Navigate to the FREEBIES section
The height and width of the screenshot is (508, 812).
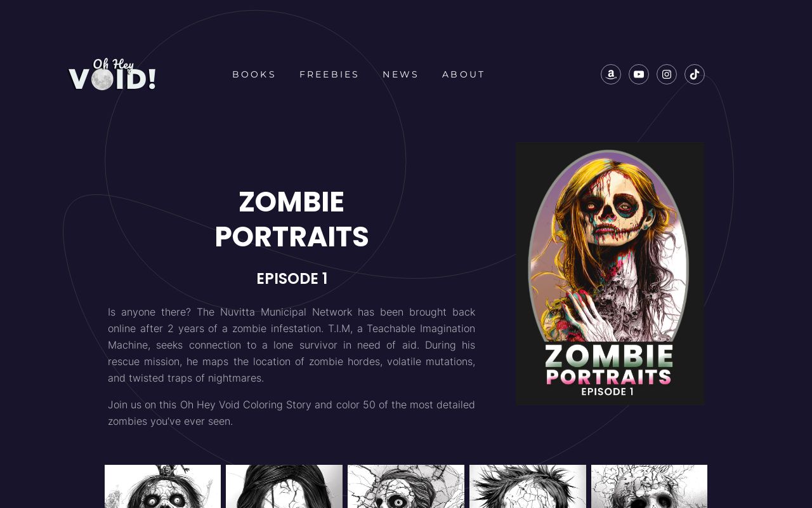coord(329,74)
